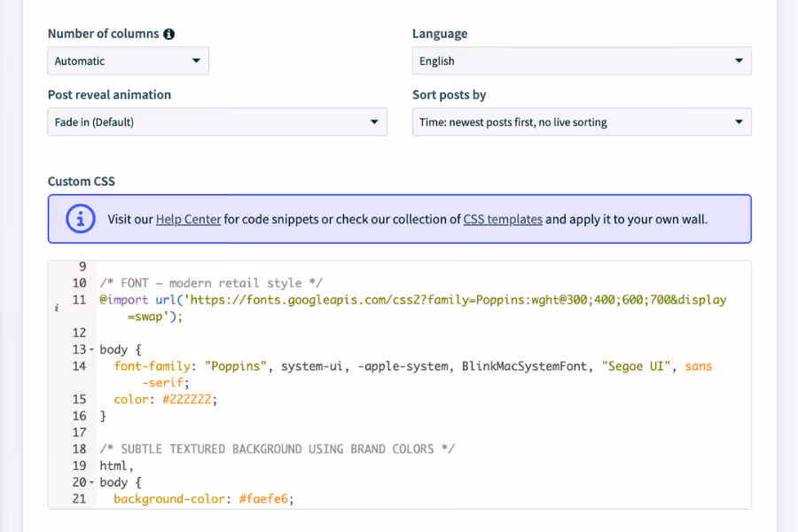
Task: Click the color value #222222
Action: [187, 400]
